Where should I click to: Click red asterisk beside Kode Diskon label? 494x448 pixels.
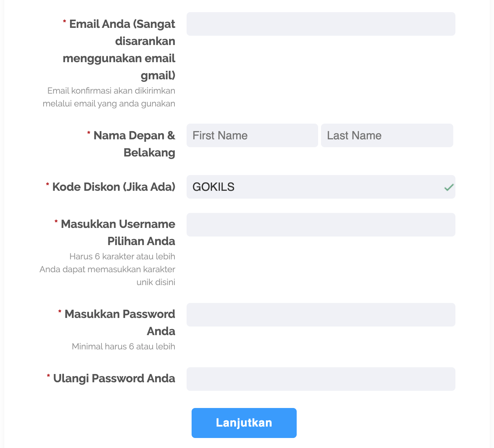point(48,185)
